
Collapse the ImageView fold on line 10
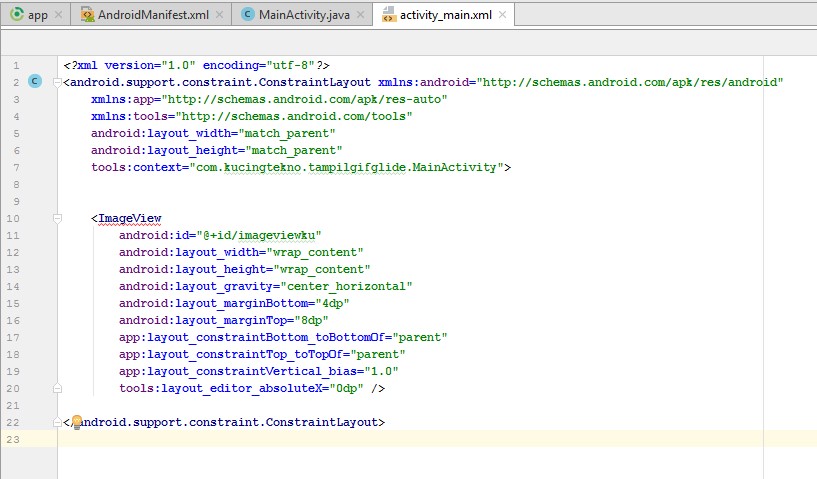click(x=57, y=218)
